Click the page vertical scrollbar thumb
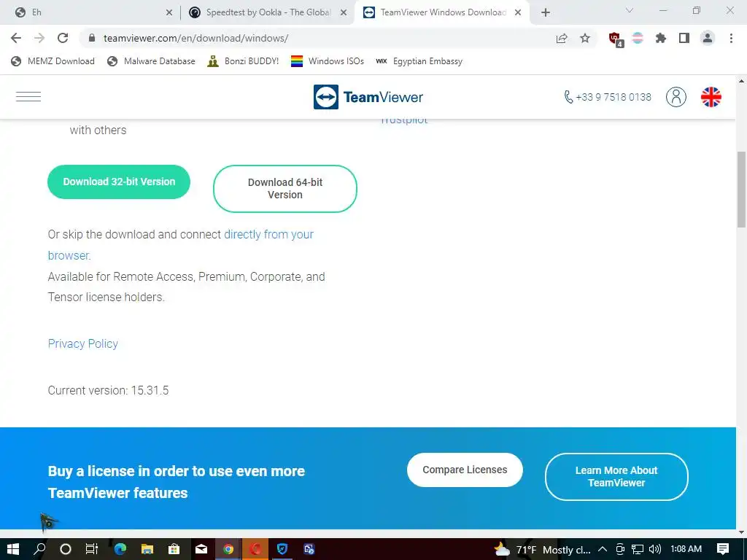 (x=741, y=190)
